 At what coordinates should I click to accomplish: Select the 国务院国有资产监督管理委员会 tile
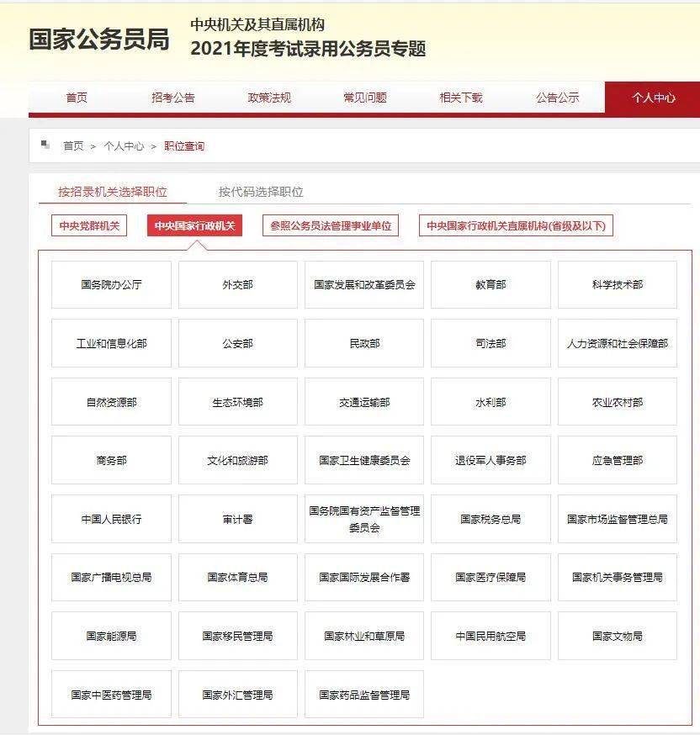tap(364, 518)
